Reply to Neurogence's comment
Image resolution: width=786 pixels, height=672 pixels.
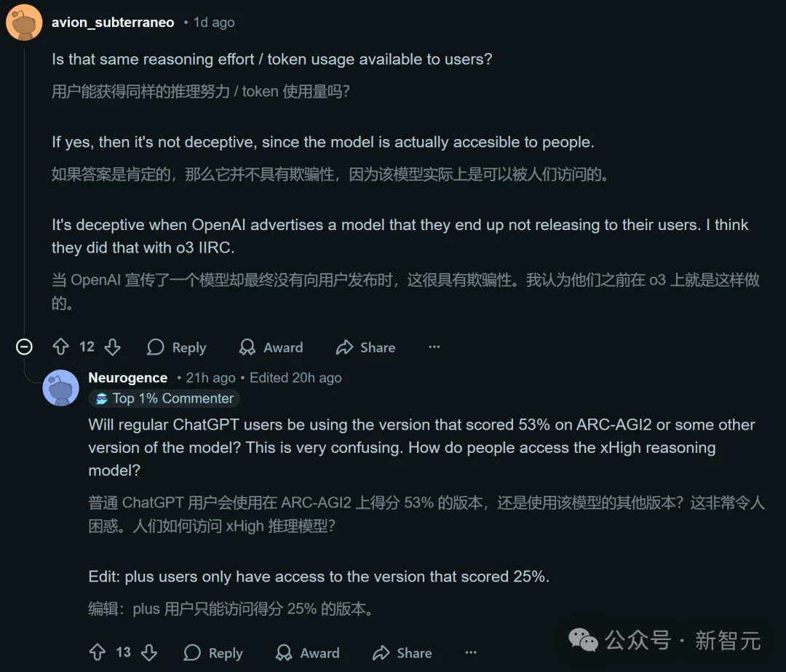click(x=213, y=652)
